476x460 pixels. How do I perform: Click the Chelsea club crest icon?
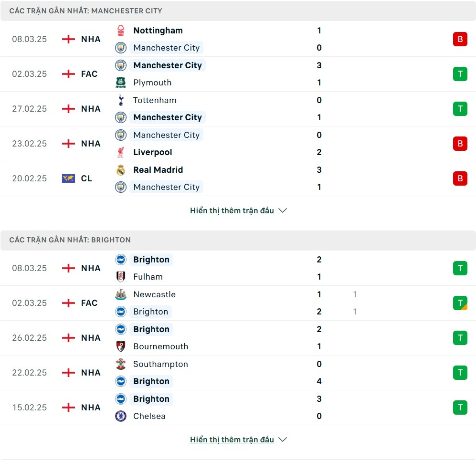click(x=120, y=416)
